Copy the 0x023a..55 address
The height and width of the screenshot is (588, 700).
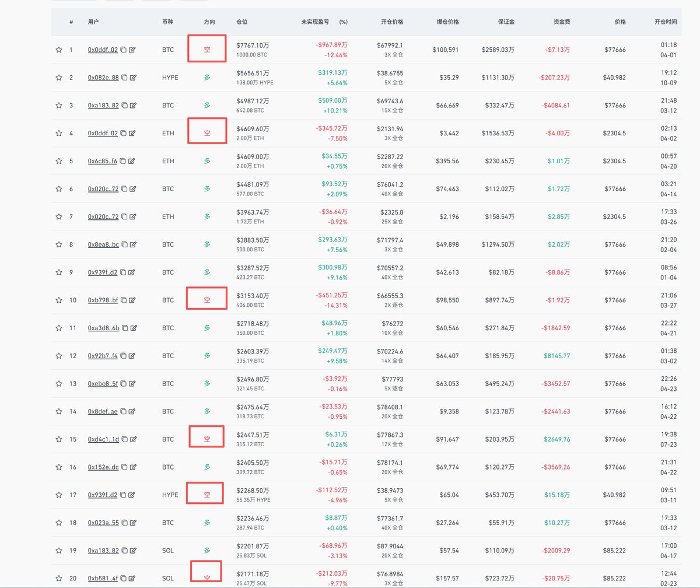click(124, 523)
